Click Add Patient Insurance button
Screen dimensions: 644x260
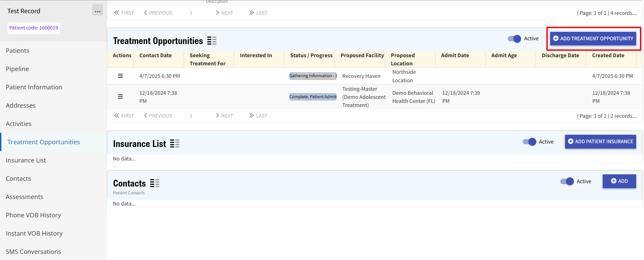tap(600, 142)
